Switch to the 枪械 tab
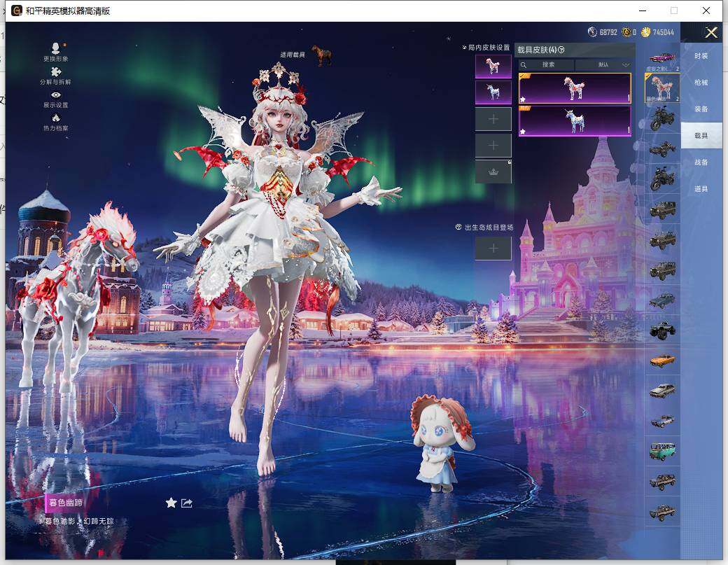 pos(701,83)
